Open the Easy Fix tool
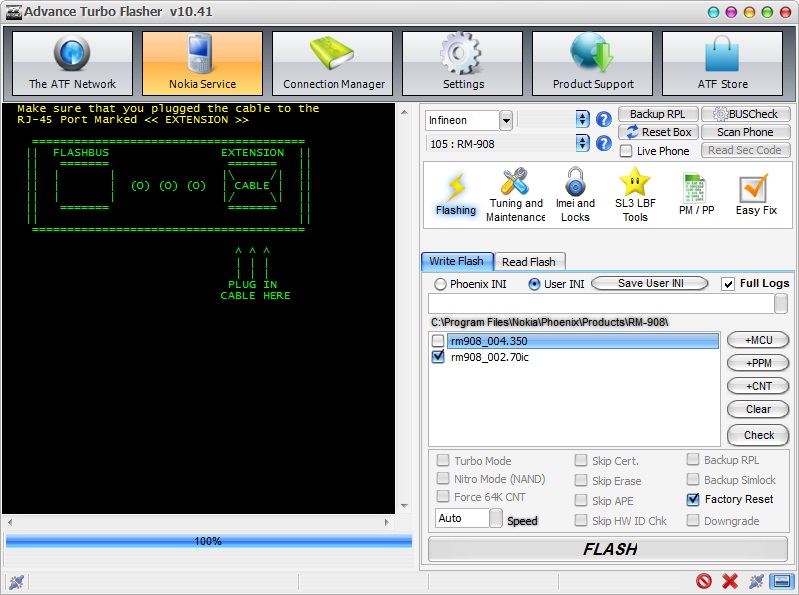This screenshot has width=799, height=595. tap(756, 195)
